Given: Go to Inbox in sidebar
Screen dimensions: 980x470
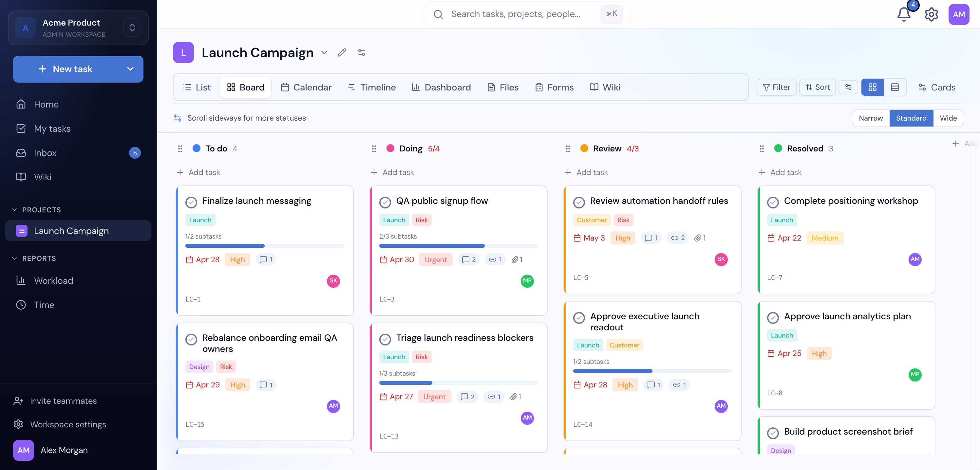Looking at the screenshot, I should tap(78, 153).
